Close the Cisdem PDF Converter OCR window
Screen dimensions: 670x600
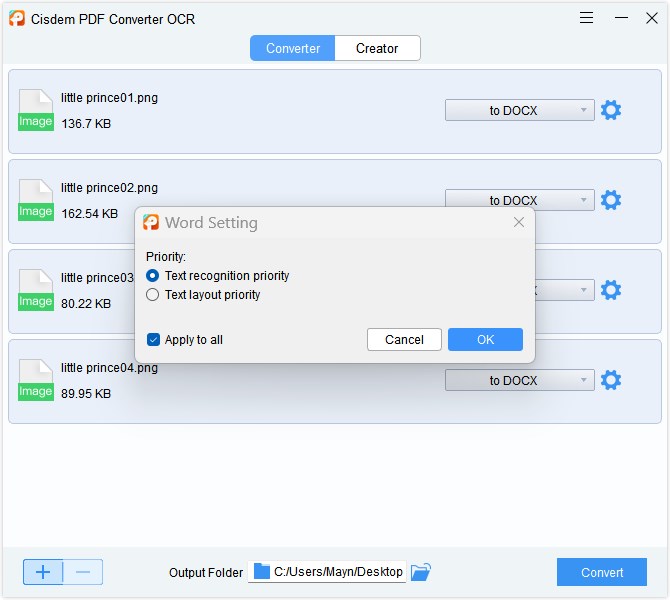[x=652, y=18]
